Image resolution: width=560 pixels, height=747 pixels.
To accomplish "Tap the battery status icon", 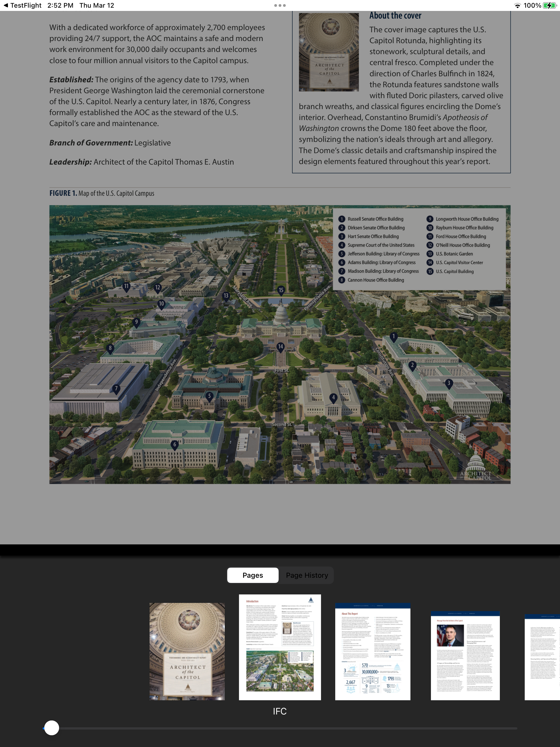I will pyautogui.click(x=550, y=5).
